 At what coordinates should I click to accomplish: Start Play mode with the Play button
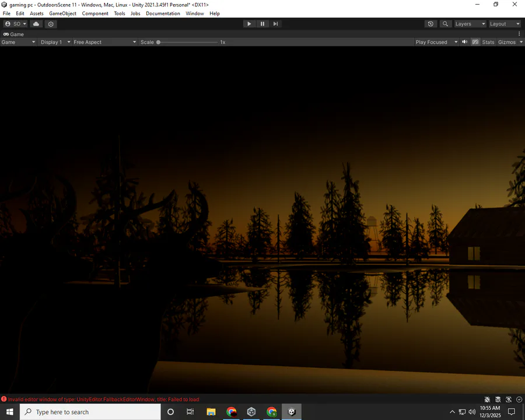pyautogui.click(x=249, y=24)
